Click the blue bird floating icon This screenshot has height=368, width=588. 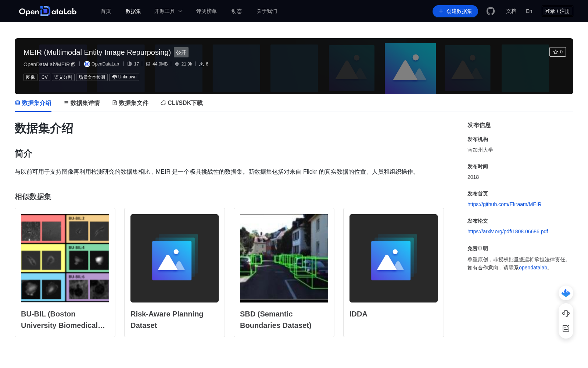(x=566, y=293)
